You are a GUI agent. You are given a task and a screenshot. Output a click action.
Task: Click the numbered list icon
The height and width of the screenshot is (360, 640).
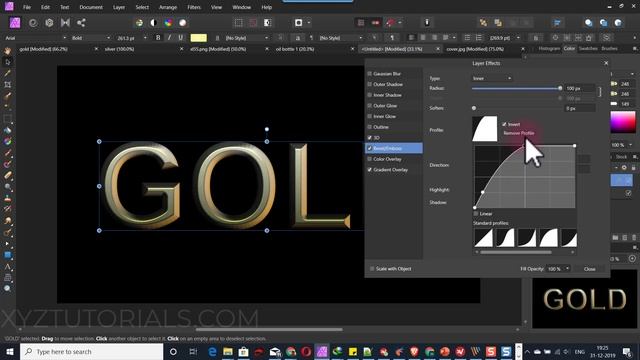pyautogui.click(x=479, y=38)
